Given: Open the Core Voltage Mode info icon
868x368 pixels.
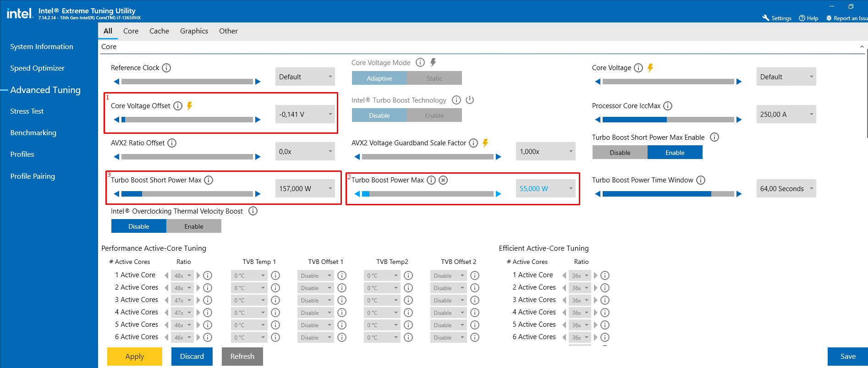Looking at the screenshot, I should tap(420, 62).
